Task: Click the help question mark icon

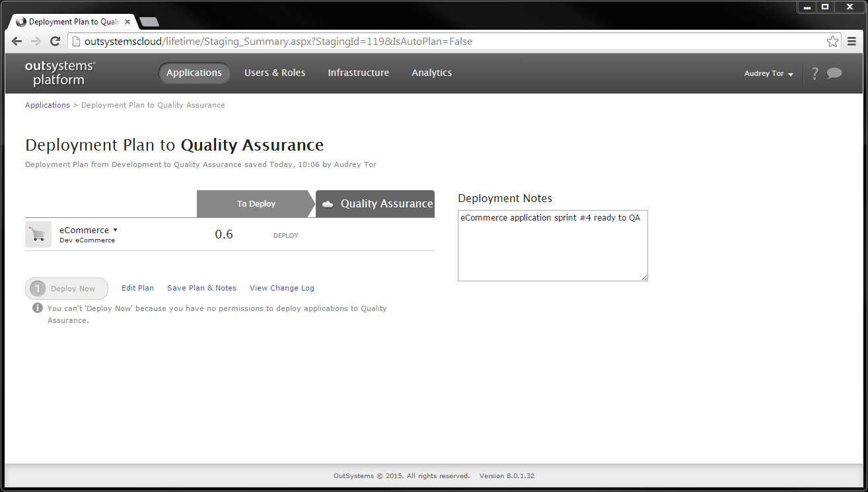Action: [x=815, y=73]
